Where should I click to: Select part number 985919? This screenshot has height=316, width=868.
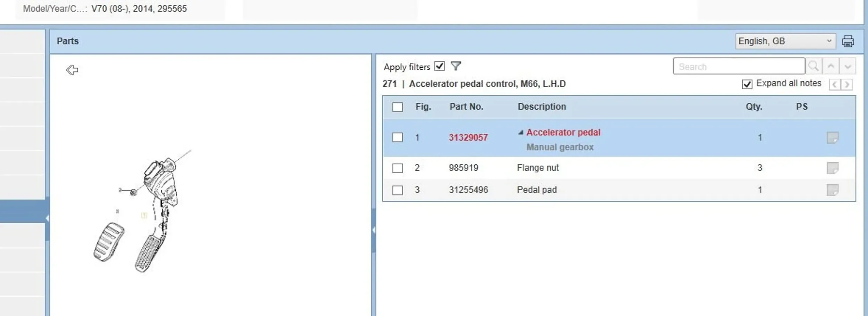pyautogui.click(x=463, y=168)
